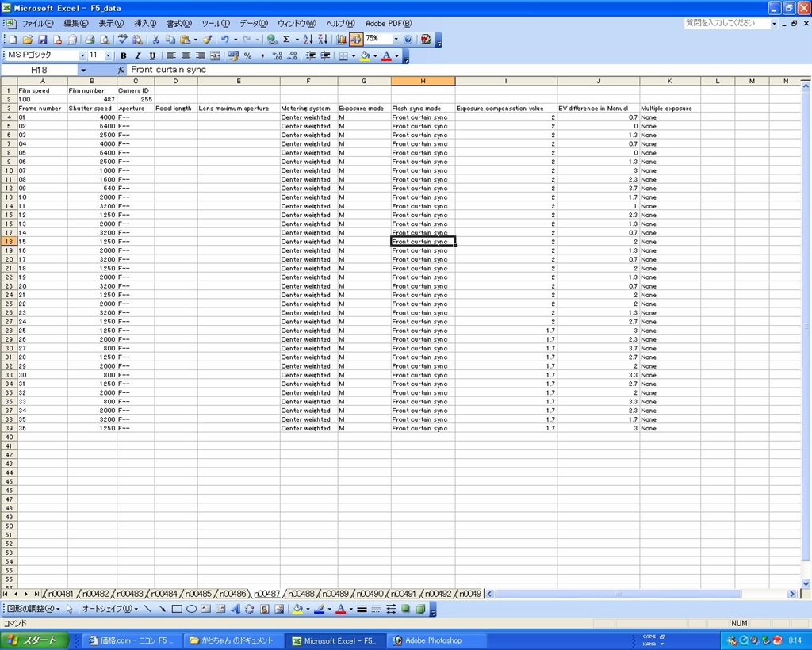Image resolution: width=812 pixels, height=650 pixels.
Task: Insert a text box from drawing toolbar
Action: 206,609
